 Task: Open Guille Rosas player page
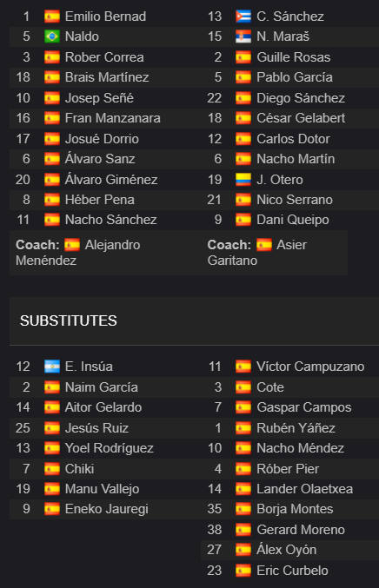coord(294,57)
